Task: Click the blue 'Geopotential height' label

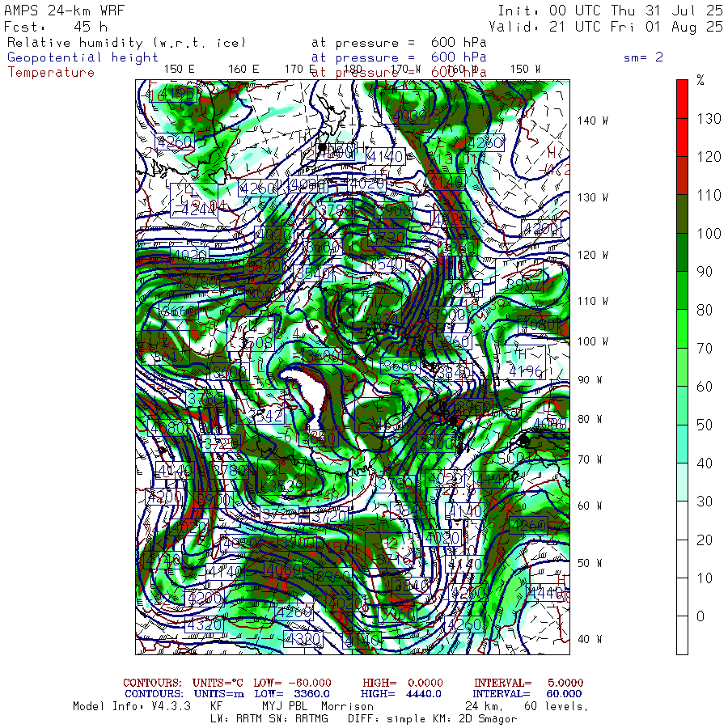Action: 83,57
